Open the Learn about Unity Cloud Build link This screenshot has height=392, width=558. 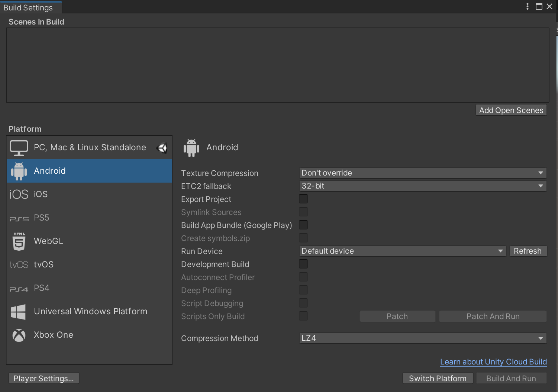[x=493, y=362]
